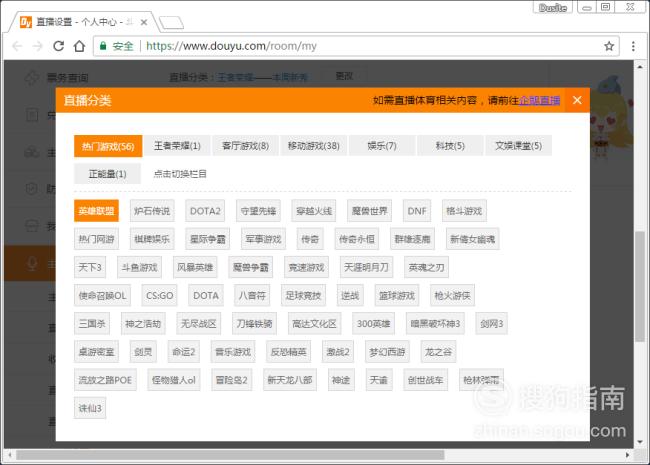The height and width of the screenshot is (465, 650).
Task: Pick the 剑网3 category
Action: point(491,323)
